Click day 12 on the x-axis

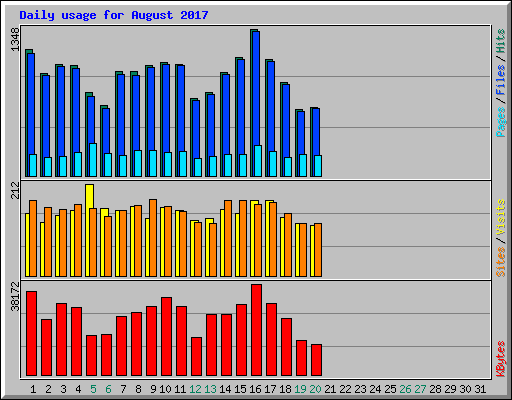pyautogui.click(x=195, y=389)
